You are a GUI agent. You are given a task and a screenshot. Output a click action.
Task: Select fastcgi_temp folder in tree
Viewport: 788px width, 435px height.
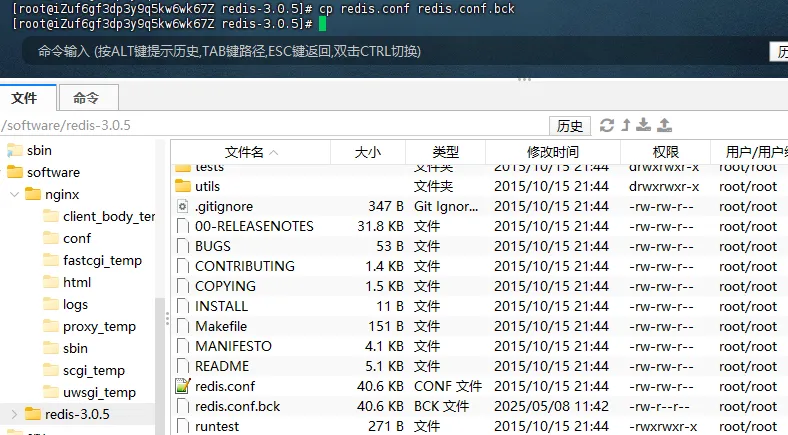pos(103,260)
